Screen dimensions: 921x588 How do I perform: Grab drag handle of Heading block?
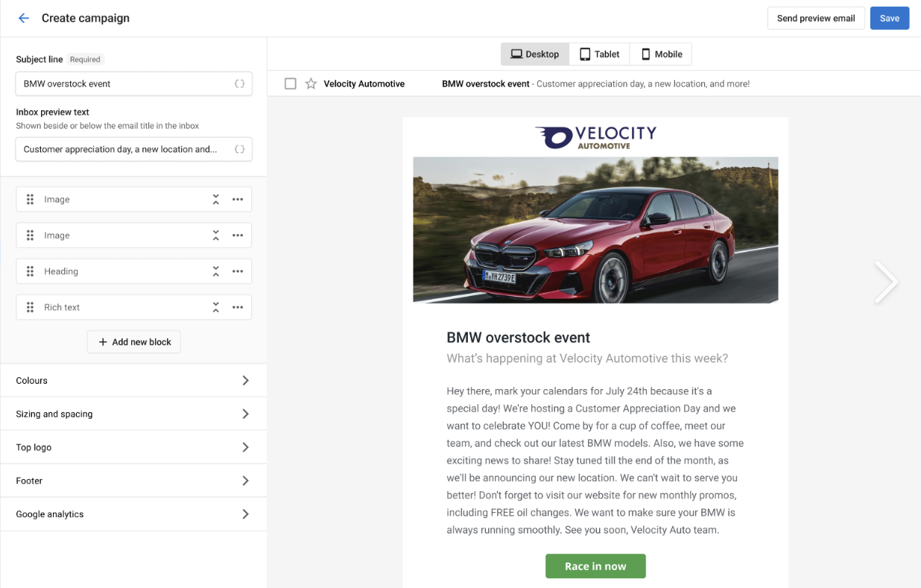(30, 271)
